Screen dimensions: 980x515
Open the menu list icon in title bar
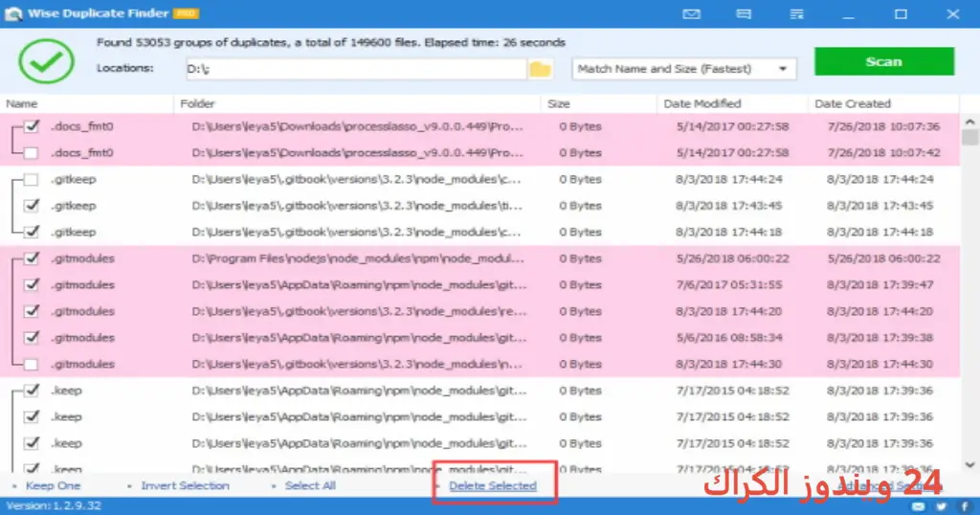point(796,13)
